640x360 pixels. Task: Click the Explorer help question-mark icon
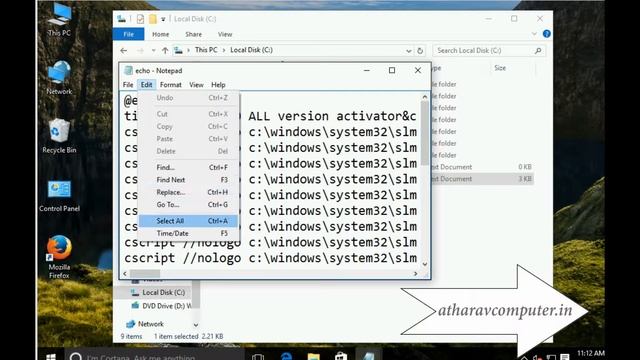pos(547,34)
